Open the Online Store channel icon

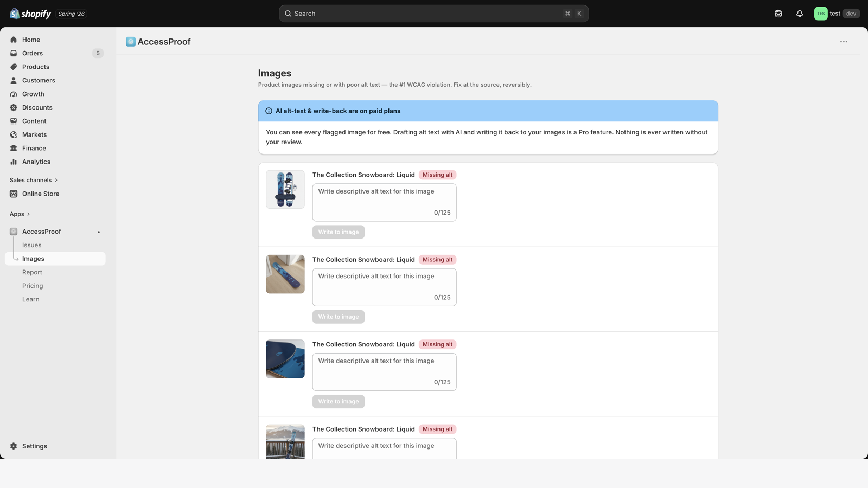(x=14, y=194)
